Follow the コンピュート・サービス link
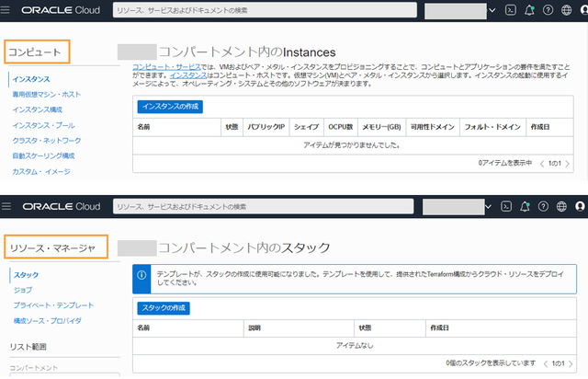 point(166,67)
